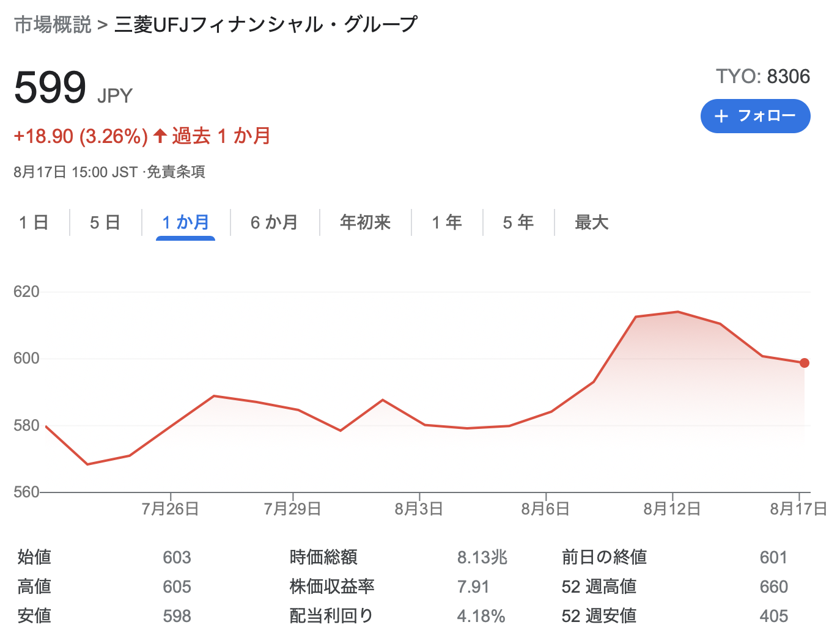Click the 過去 1 か月 period text
Viewport: 840px width, 633px height.
tap(221, 136)
